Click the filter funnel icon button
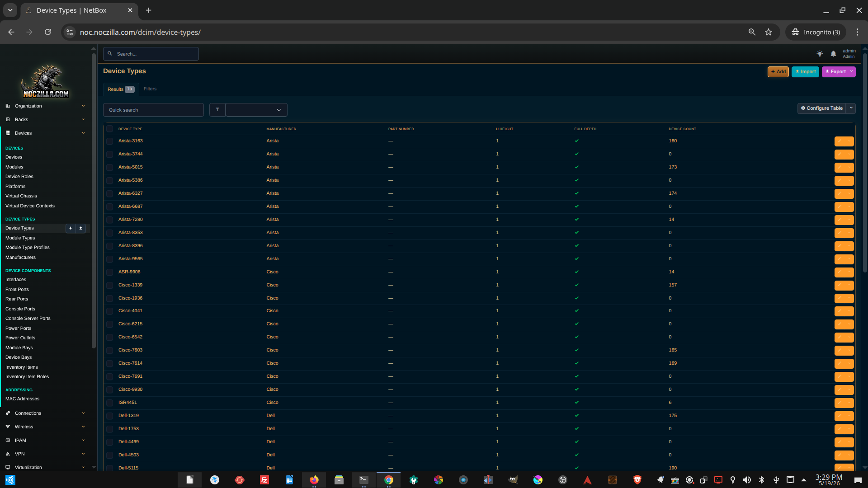 [217, 110]
